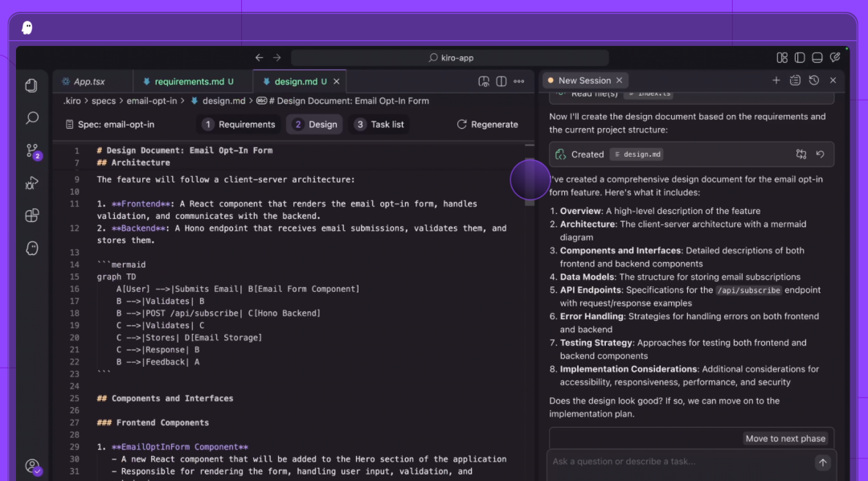Expand the email-opt-in breadcrumb segment
Screen dimensions: 868x481
(152, 101)
